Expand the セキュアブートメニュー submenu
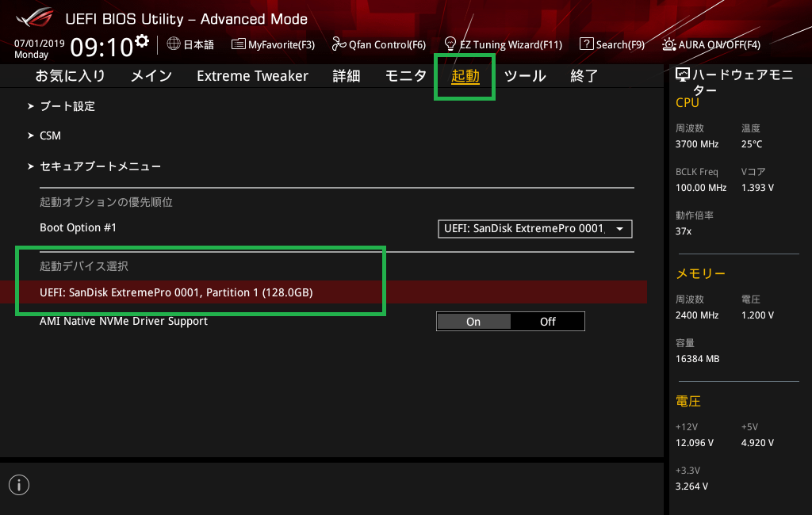Screen dimensions: 812x515 pos(100,166)
